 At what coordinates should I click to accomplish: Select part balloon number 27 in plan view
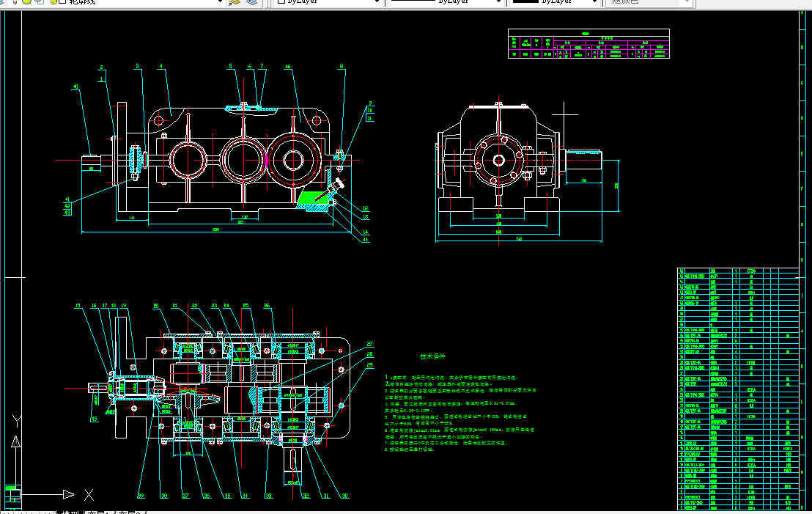[x=370, y=344]
